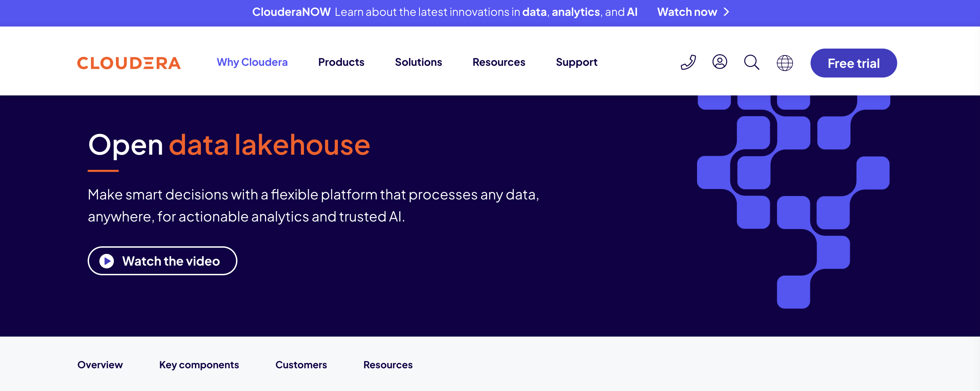This screenshot has height=391, width=980.
Task: Click the Free trial button
Action: tap(853, 63)
